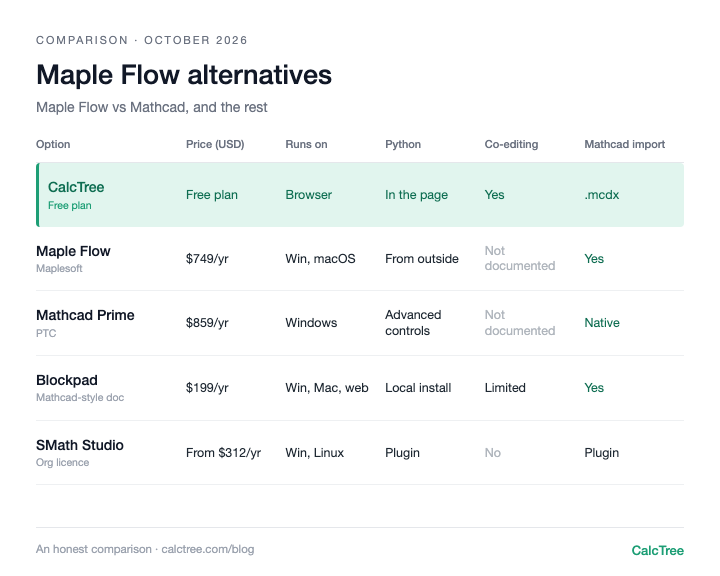Click the 'PTC' vendor label
Screen dimensions: 720x576
(46, 333)
